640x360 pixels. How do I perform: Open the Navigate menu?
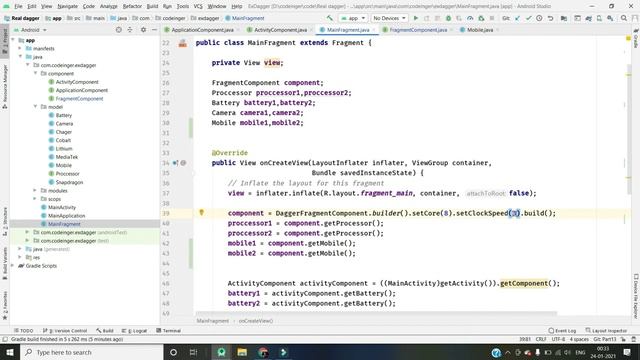[67, 6]
